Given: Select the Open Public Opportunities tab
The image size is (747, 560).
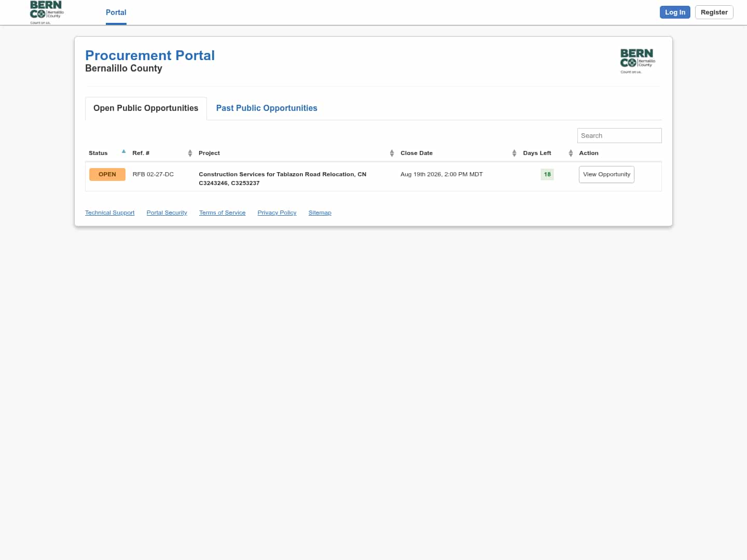Looking at the screenshot, I should pyautogui.click(x=146, y=108).
